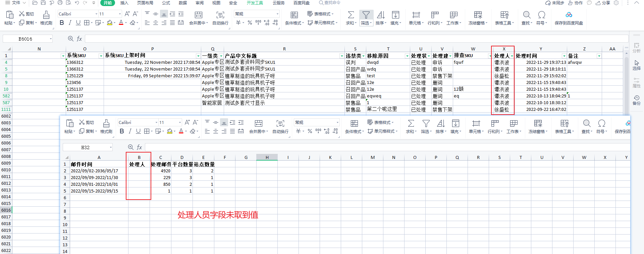Viewport: 644px width, 254px height.
Task: Click the print icon in quick access bar
Action: (x=60, y=3)
